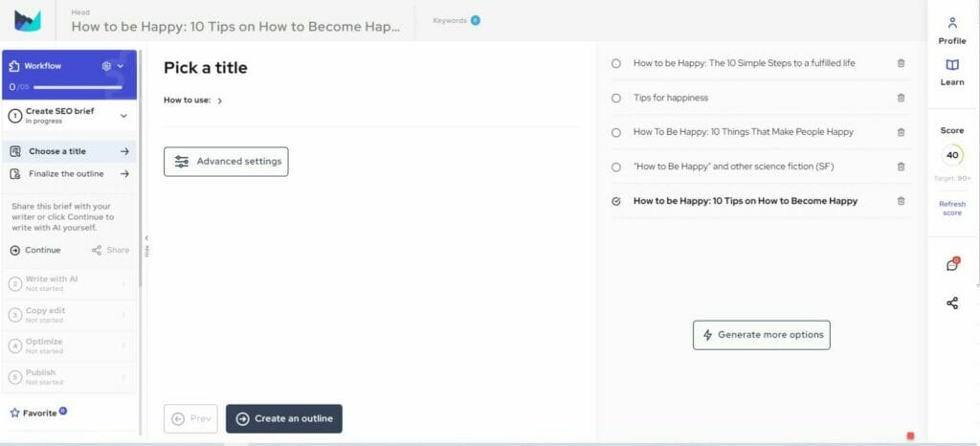This screenshot has height=446, width=980.
Task: Open the Finalize the outline step
Action: coord(69,173)
